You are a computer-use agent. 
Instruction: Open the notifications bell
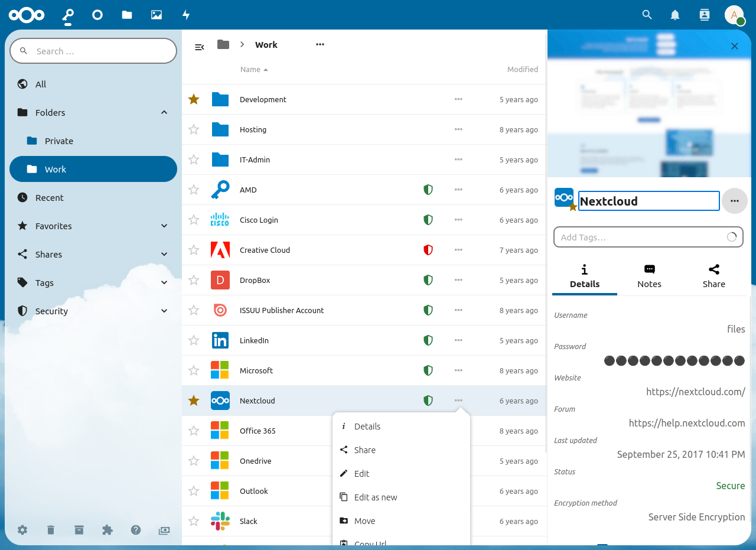pos(675,15)
